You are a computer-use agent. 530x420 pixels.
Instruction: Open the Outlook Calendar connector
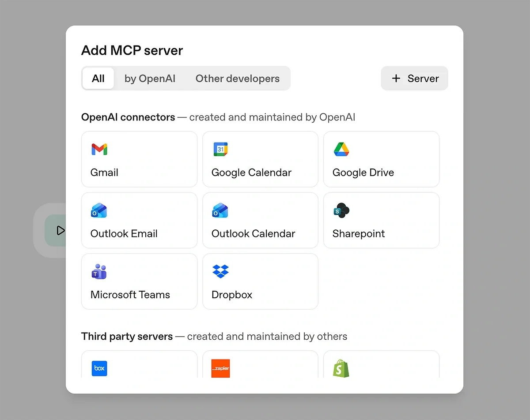pos(260,220)
